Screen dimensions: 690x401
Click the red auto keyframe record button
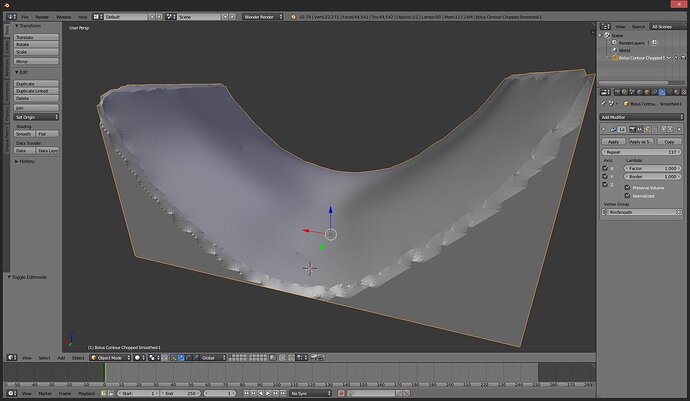pos(341,393)
